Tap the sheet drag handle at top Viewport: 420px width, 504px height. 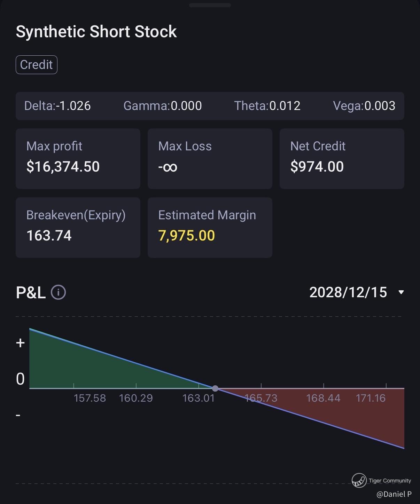tap(210, 5)
